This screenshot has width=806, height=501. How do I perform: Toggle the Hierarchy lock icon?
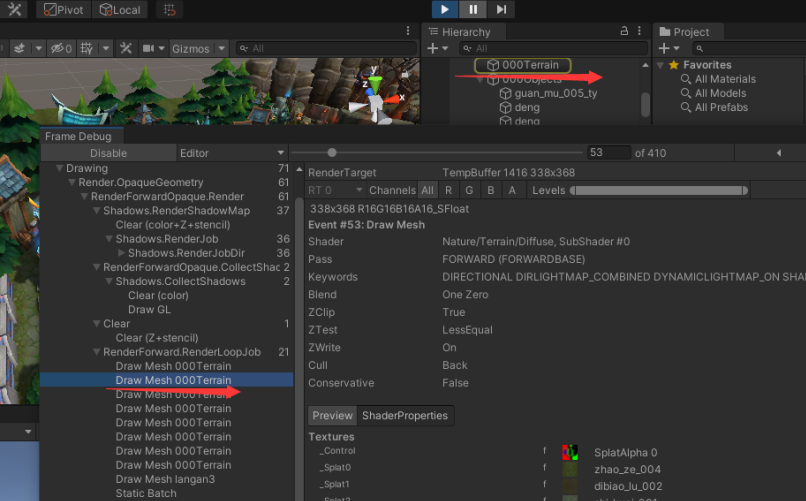[624, 31]
